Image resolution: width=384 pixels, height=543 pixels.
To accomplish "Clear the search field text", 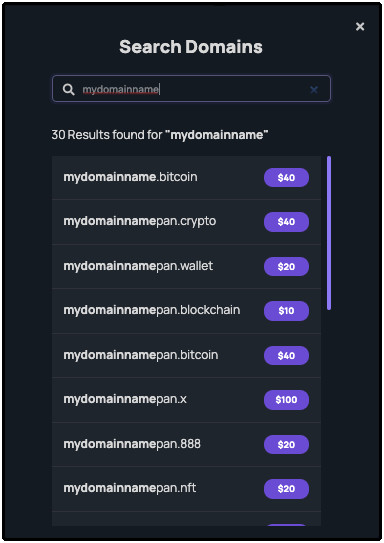I will tap(314, 90).
